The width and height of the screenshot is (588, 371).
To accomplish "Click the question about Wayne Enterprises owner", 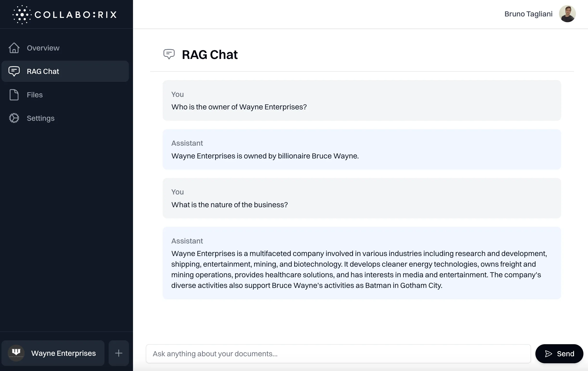I will coord(239,107).
